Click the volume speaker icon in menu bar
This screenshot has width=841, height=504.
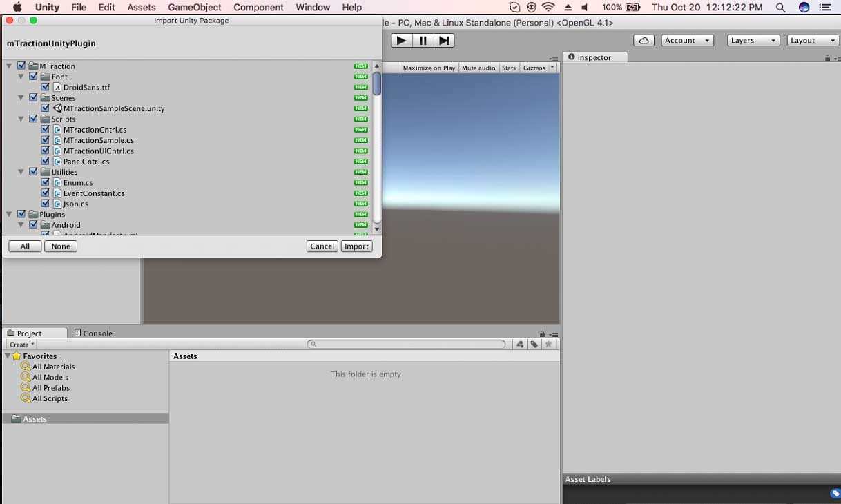point(586,8)
